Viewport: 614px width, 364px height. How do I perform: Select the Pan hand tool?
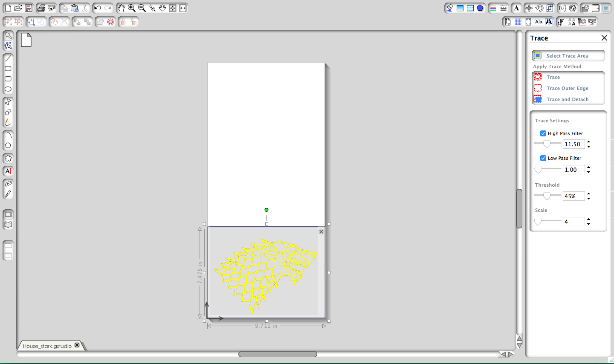coord(122,8)
